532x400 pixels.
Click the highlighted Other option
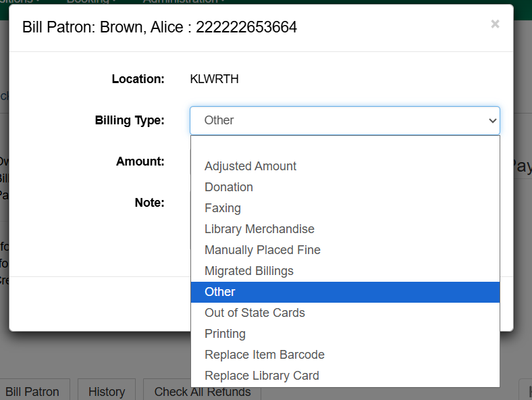(220, 292)
